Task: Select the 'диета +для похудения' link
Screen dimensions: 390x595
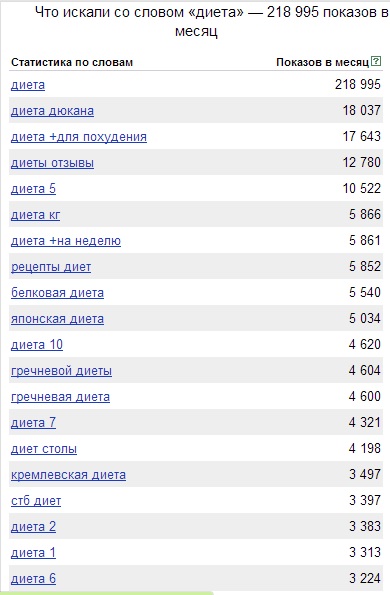Action: coord(79,137)
